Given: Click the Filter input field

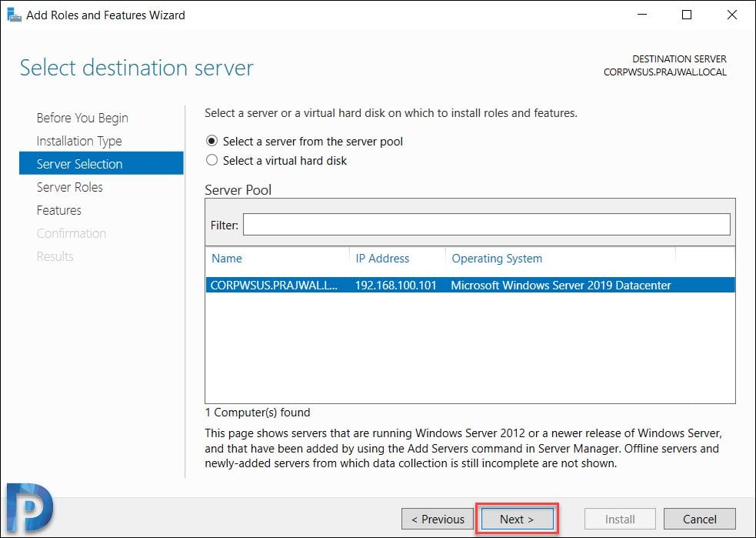Looking at the screenshot, I should [x=487, y=225].
